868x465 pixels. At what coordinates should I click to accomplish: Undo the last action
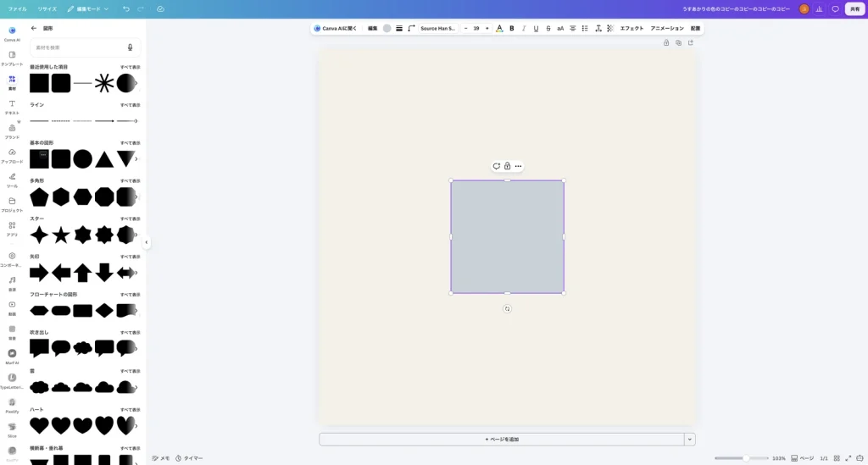click(x=126, y=8)
